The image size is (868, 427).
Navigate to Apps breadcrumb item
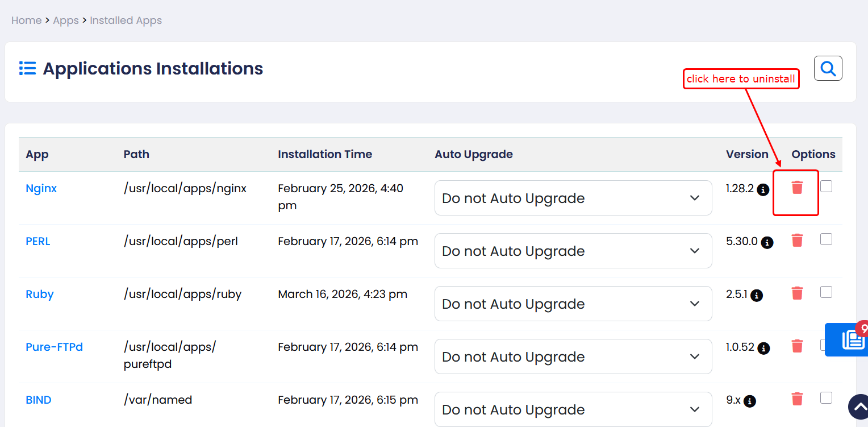tap(66, 20)
